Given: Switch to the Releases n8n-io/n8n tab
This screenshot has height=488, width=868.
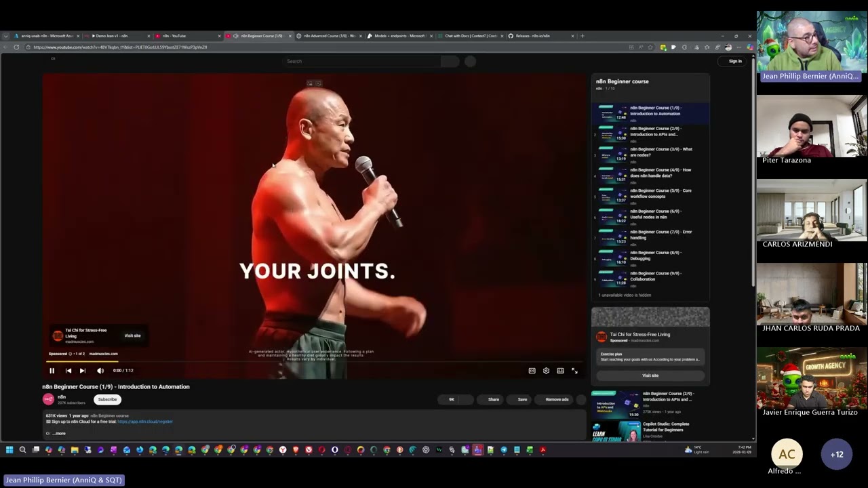Looking at the screenshot, I should click(539, 36).
